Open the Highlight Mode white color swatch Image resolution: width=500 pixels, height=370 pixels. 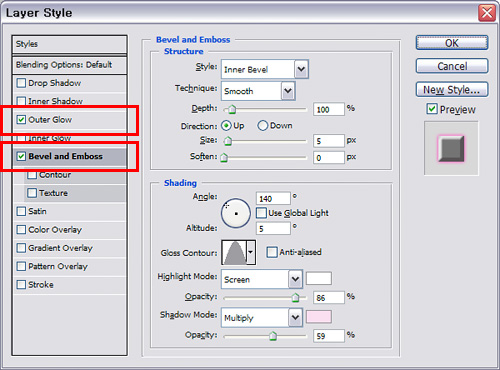pyautogui.click(x=319, y=278)
